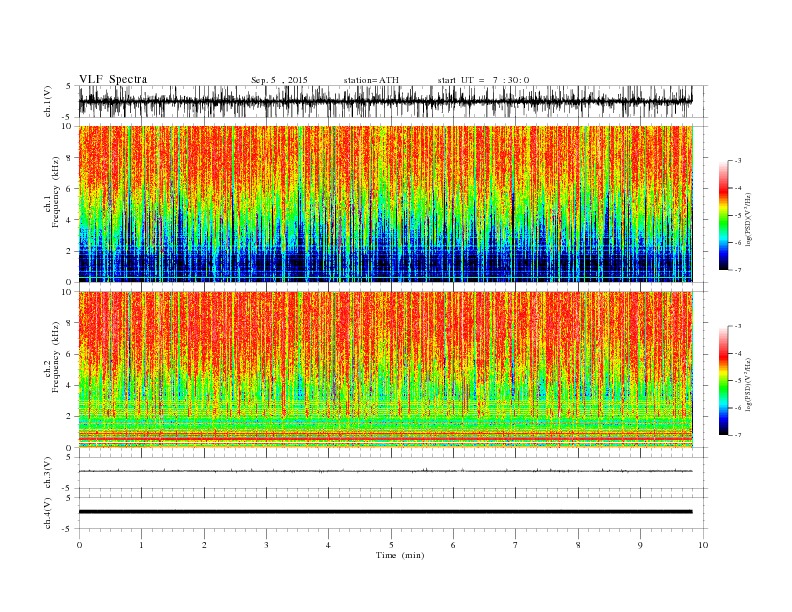Screen dimensions: 792x612
Task: Click the "3" tick on the time axis
Action: click(x=266, y=545)
